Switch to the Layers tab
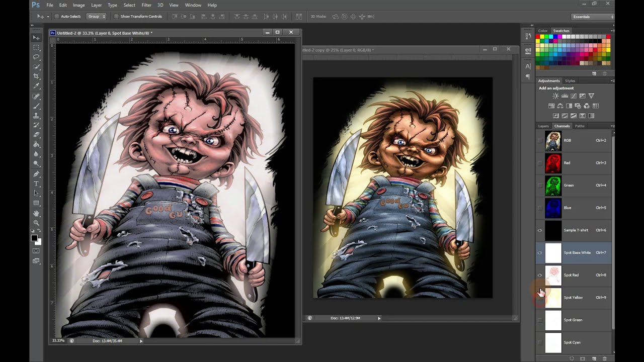The image size is (644, 362). point(543,126)
